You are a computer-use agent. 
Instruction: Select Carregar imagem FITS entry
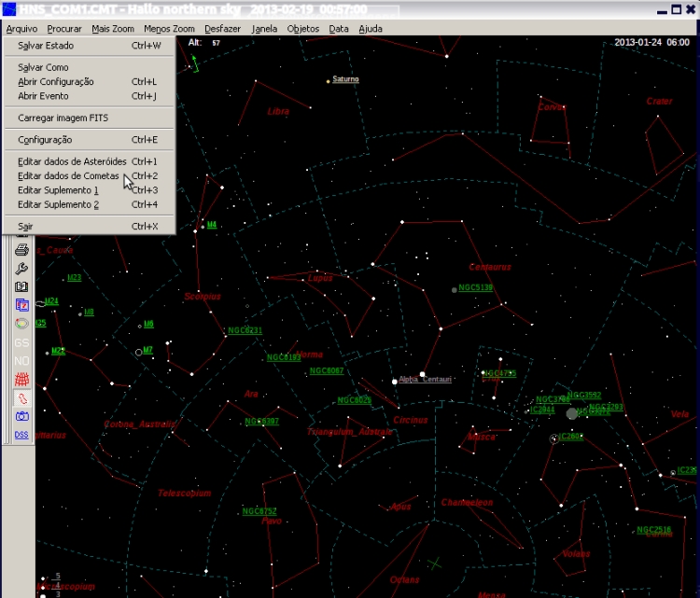coord(90,118)
